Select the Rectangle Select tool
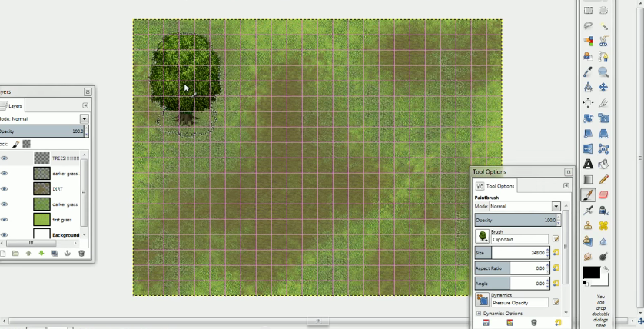 (588, 11)
